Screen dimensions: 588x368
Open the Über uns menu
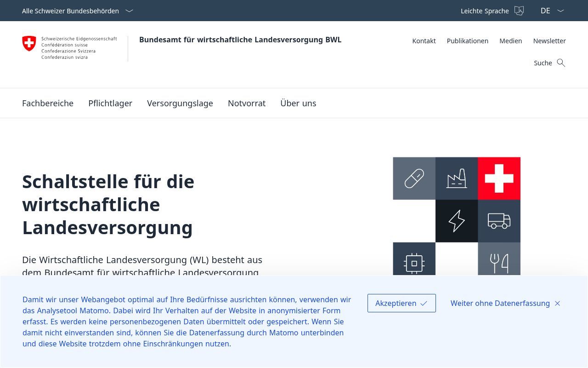[298, 103]
